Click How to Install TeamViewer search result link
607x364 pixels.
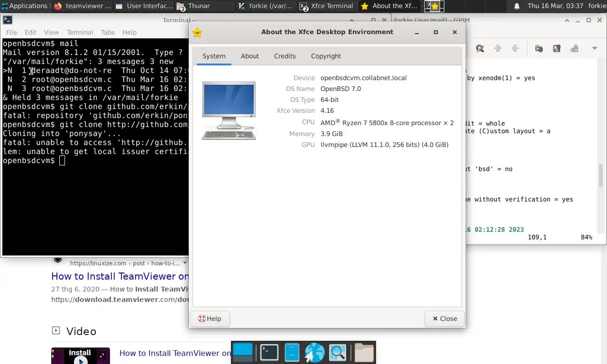(120, 276)
